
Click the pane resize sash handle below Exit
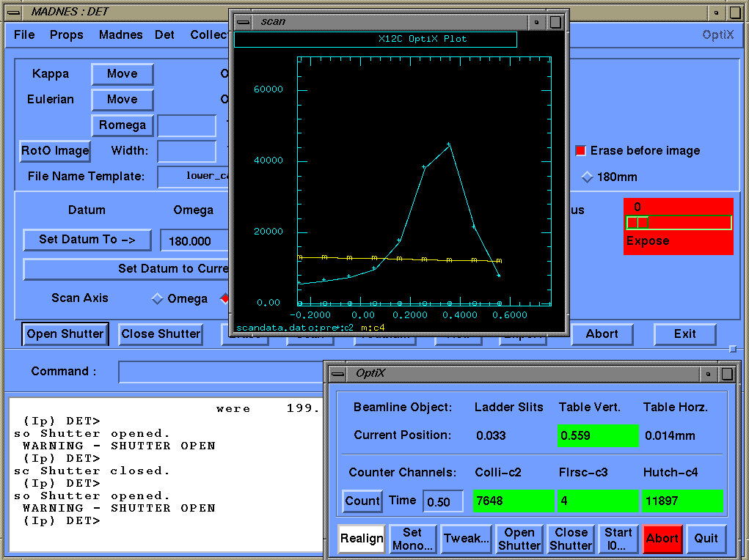coord(733,350)
